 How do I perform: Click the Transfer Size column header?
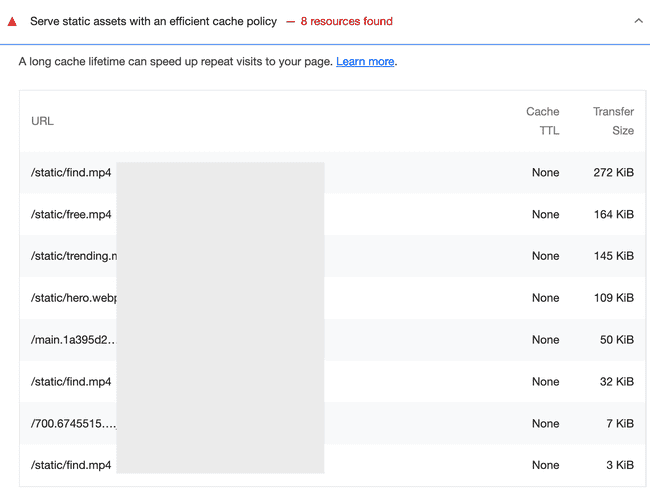coord(613,121)
